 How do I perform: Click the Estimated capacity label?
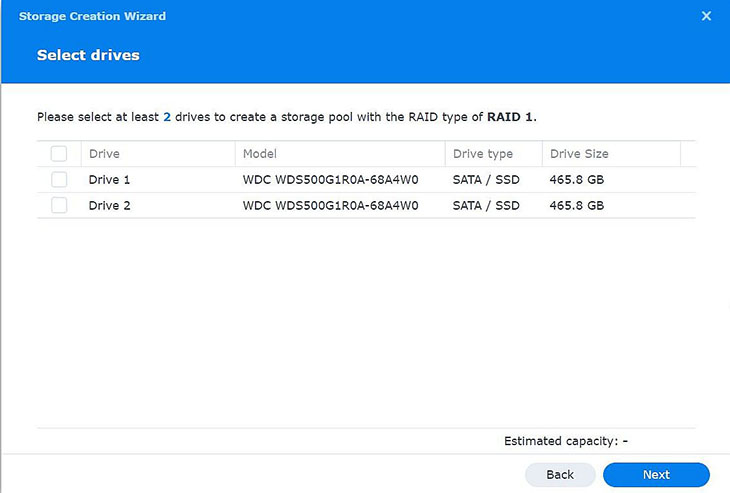561,441
